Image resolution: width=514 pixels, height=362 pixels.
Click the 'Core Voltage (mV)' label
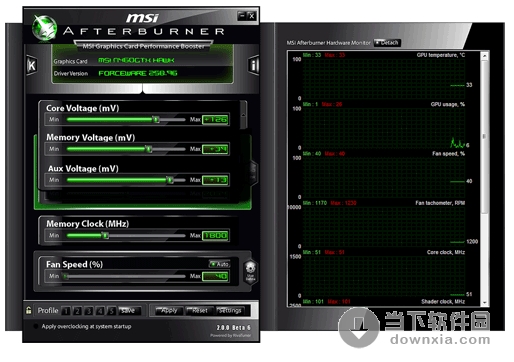83,108
